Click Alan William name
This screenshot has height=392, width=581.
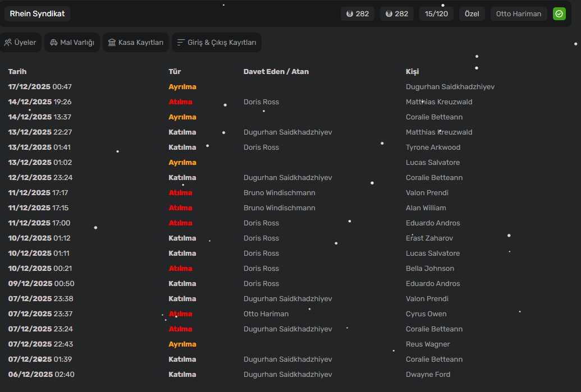click(x=426, y=208)
